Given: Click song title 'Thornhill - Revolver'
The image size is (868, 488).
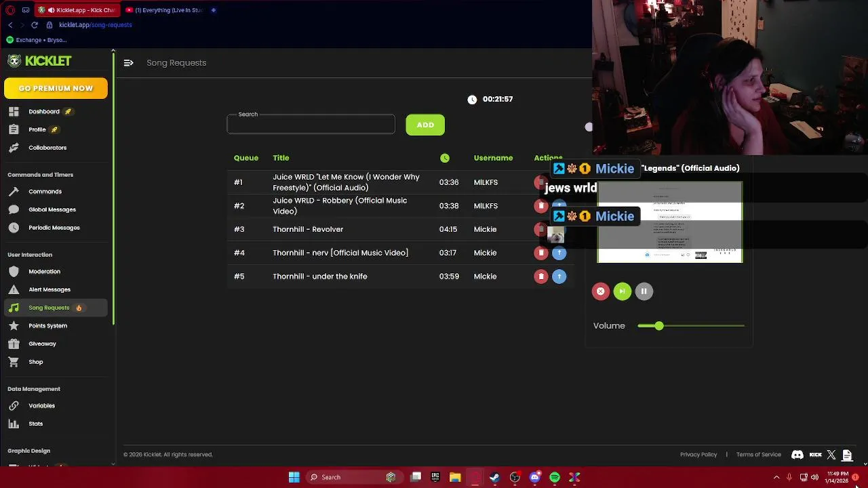Looking at the screenshot, I should pyautogui.click(x=308, y=229).
